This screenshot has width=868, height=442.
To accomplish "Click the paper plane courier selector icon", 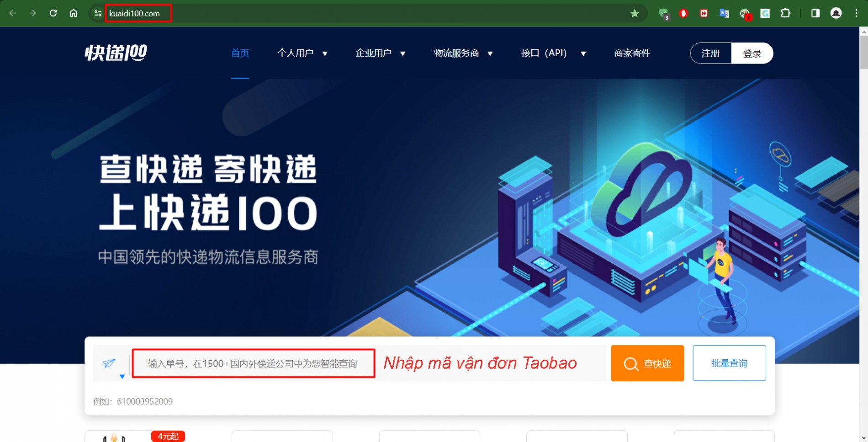I will pos(109,363).
